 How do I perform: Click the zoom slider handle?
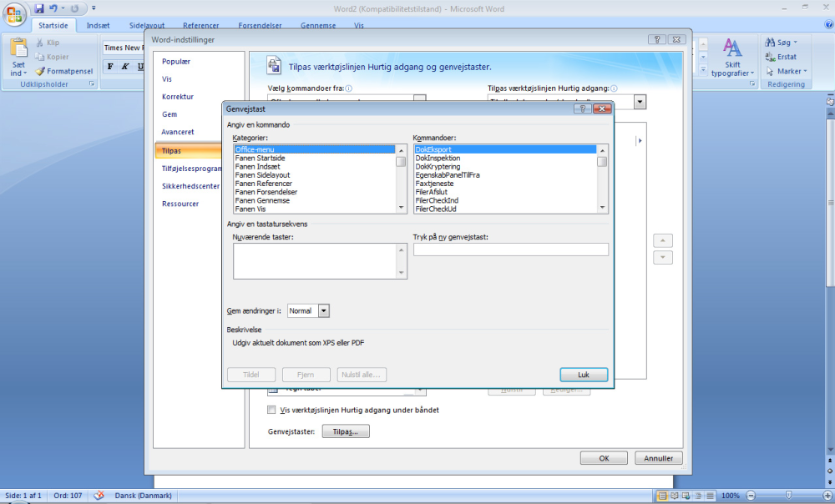[x=789, y=496]
